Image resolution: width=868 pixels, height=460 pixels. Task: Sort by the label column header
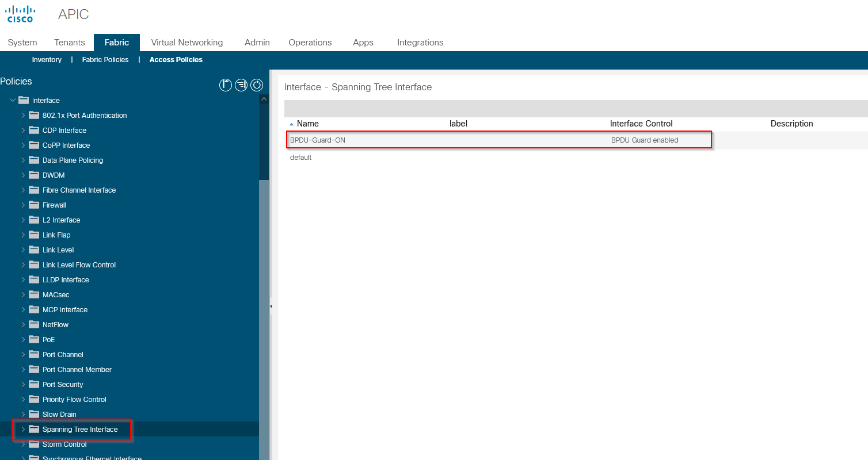[x=458, y=124]
